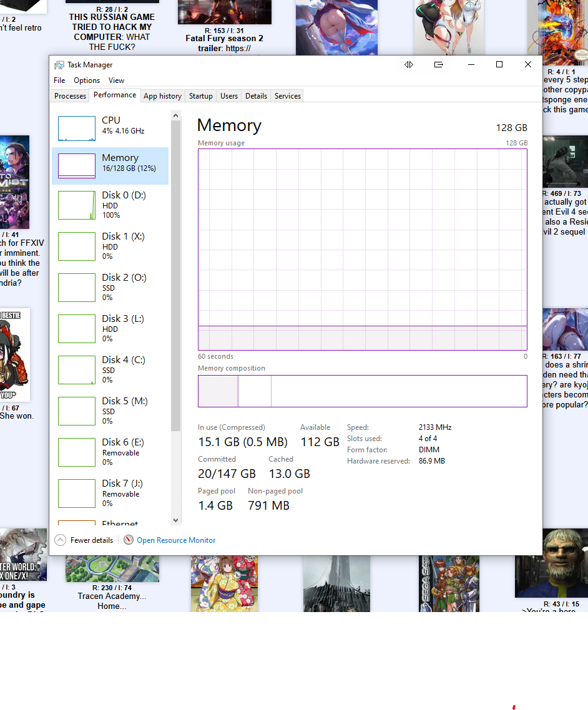Click the Non-paged pool value 791 MB
This screenshot has width=588, height=710.
268,505
